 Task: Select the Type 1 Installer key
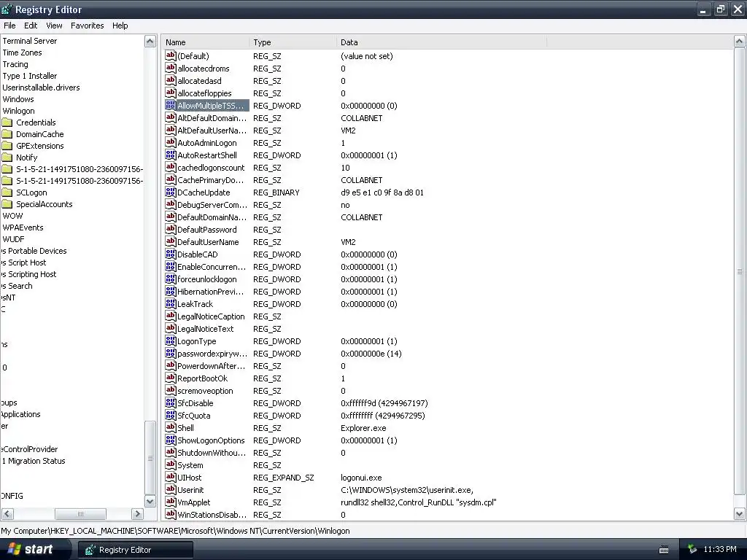[29, 76]
